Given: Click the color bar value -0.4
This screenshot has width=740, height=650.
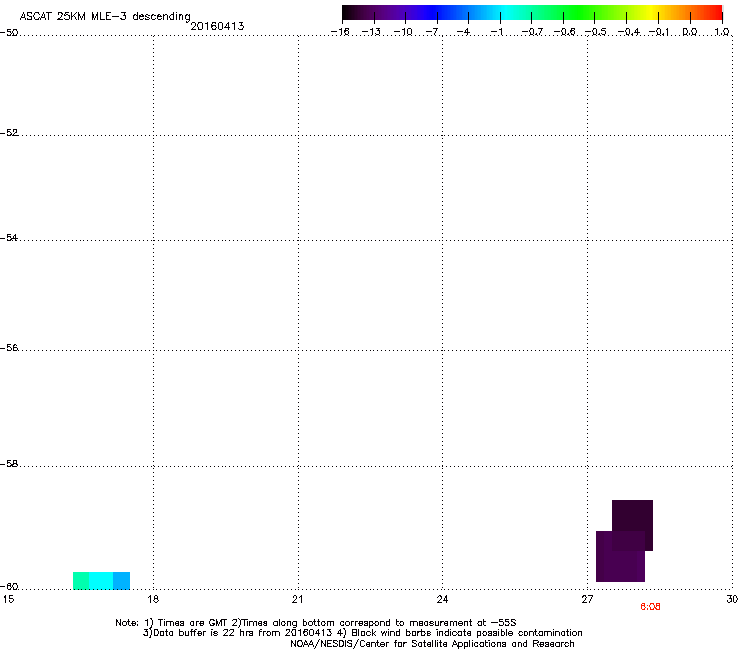Looking at the screenshot, I should coord(629,32).
